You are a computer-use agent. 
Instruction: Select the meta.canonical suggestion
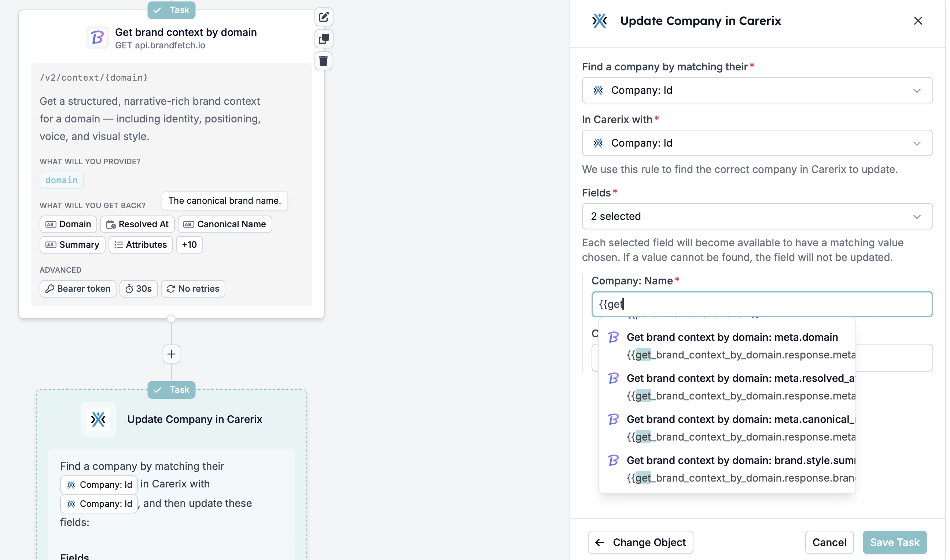click(727, 428)
